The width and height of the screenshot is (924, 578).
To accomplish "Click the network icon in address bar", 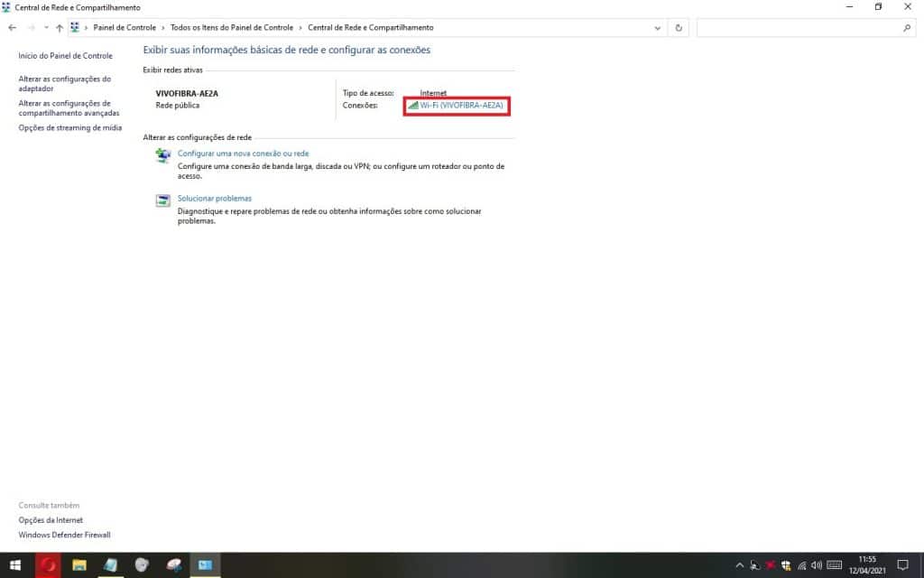I will coord(75,28).
